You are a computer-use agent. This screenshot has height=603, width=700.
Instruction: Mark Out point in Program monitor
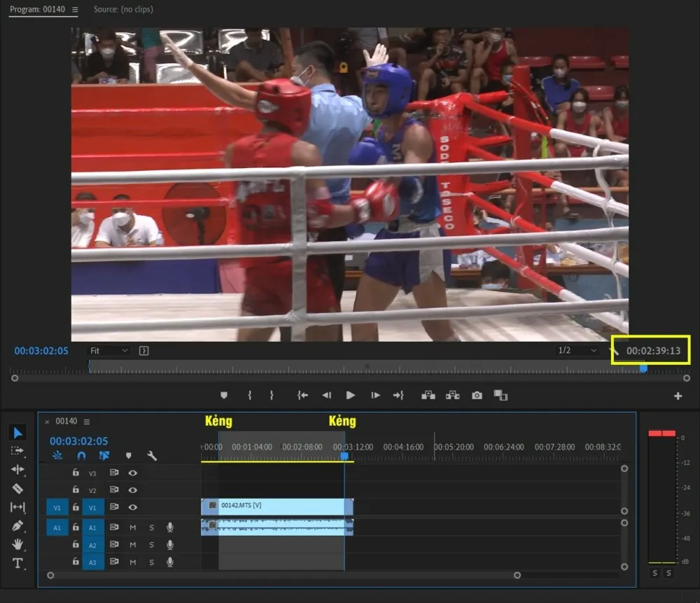(x=272, y=395)
